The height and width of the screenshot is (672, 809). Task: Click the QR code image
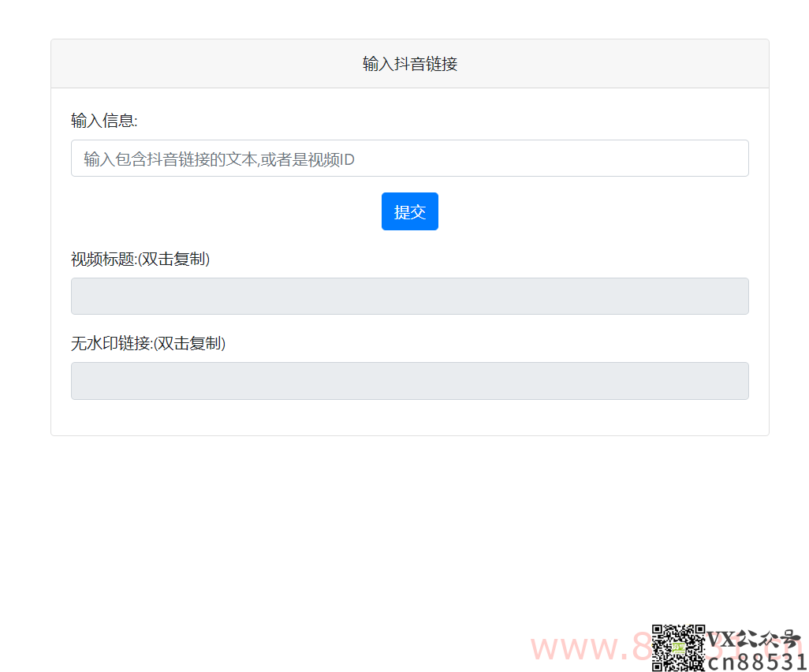coord(680,647)
